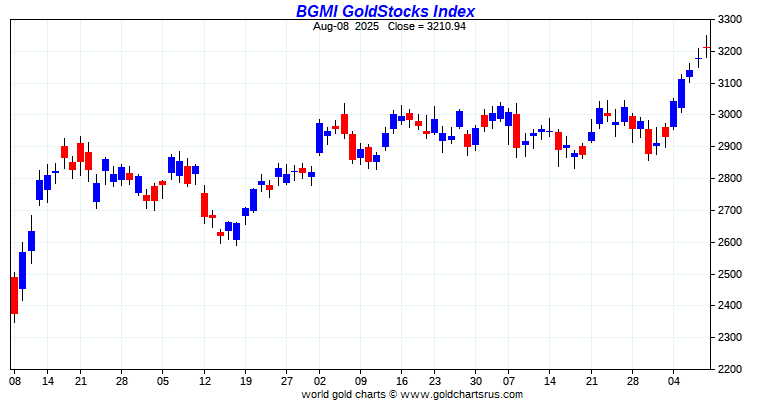Click the 3200 price axis label
This screenshot has width=770, height=400.
tap(730, 52)
